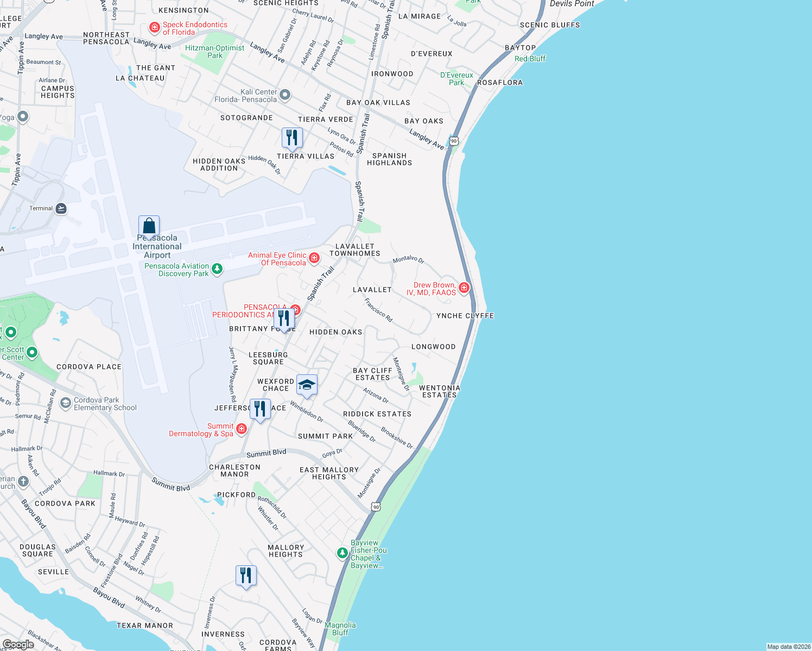This screenshot has width=812, height=651.
Task: Select the church icon near Cordova Park
Action: click(x=23, y=482)
